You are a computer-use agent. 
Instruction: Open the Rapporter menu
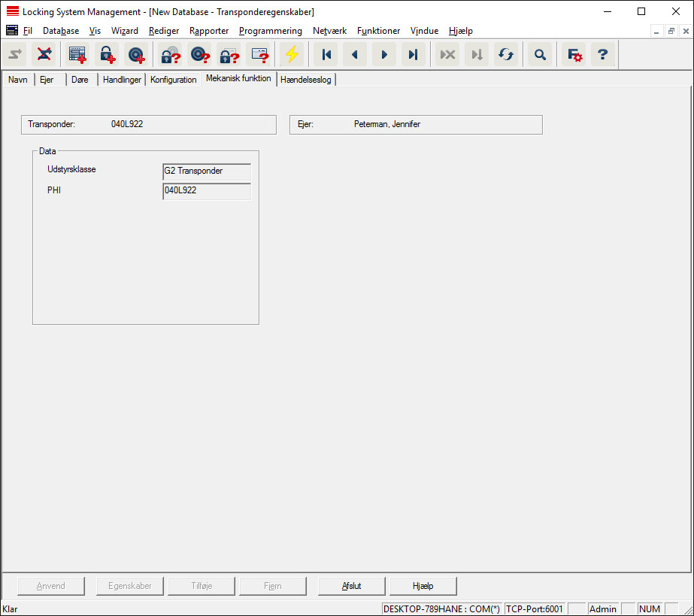click(209, 31)
